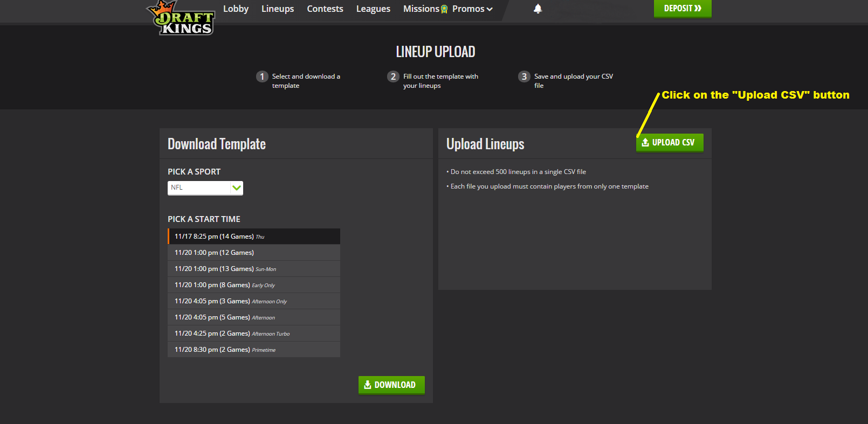This screenshot has width=868, height=424.
Task: Open the notifications bell icon
Action: click(538, 9)
